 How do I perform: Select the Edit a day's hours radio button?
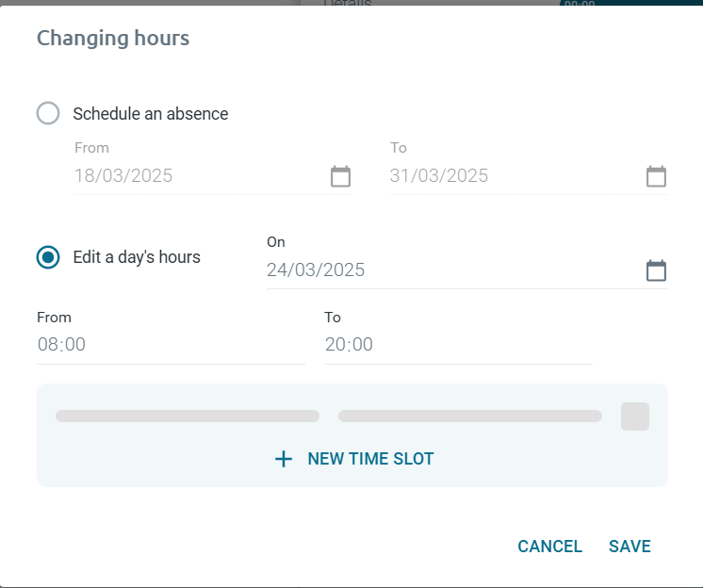pyautogui.click(x=48, y=257)
